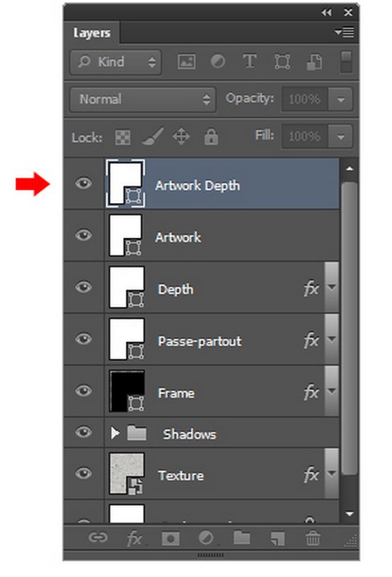Open Opacity slider dropdown arrow
The image size is (392, 577).
click(x=341, y=99)
